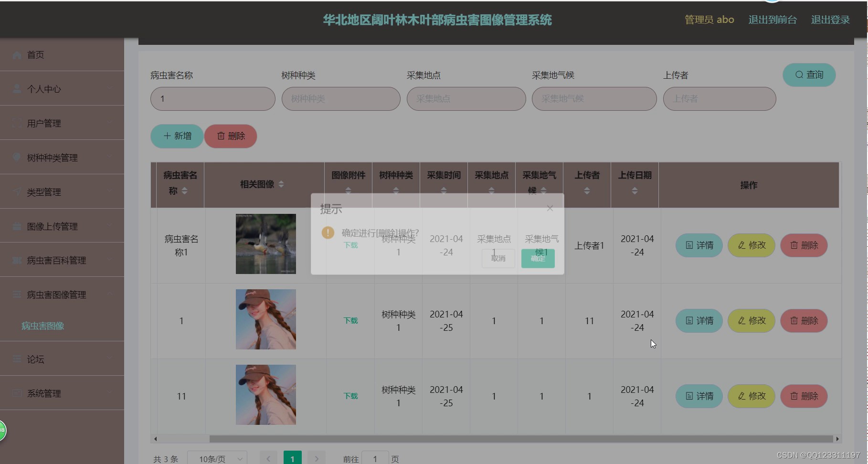Click the plus icon on the 新增 button

(x=166, y=136)
